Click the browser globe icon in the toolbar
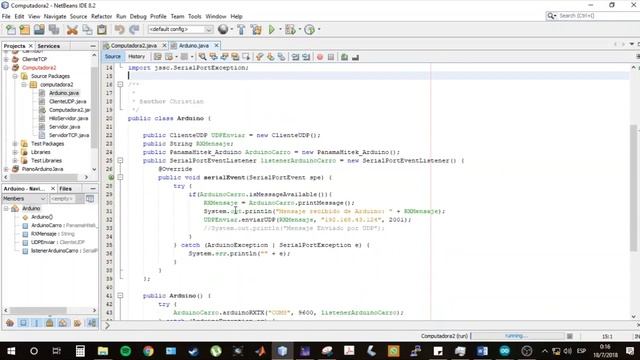The height and width of the screenshot is (360, 640). [223, 29]
